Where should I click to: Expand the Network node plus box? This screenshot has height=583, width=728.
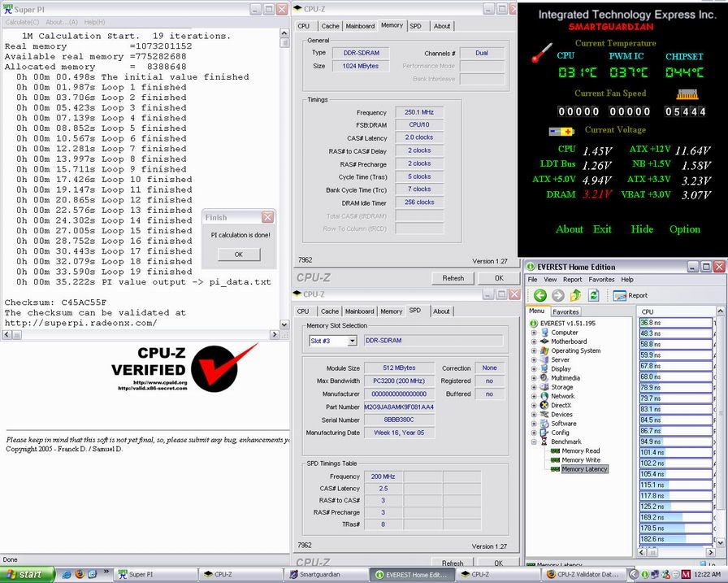tap(534, 396)
